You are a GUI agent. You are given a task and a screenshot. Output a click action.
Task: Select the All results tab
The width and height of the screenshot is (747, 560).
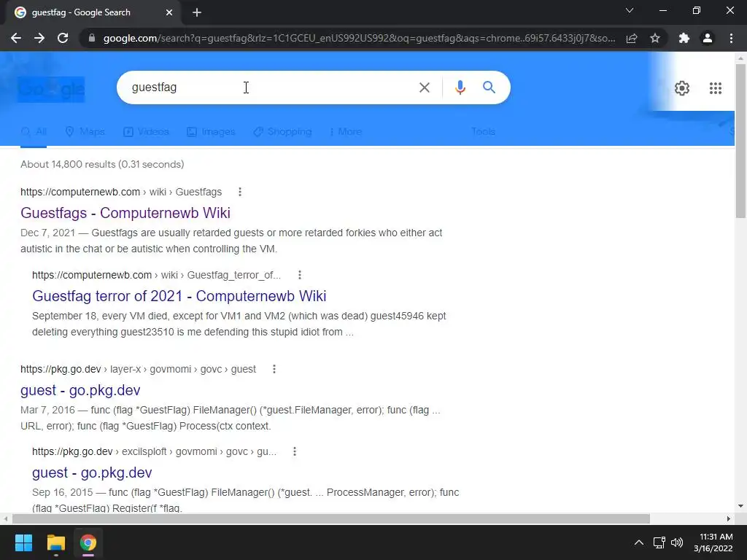[x=34, y=131]
